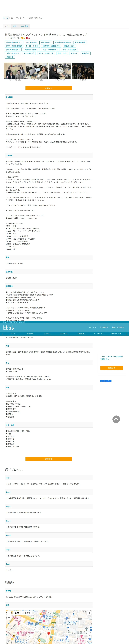Select 急募求人 in the navigation bar
129x644 pixels.
coord(47,334)
